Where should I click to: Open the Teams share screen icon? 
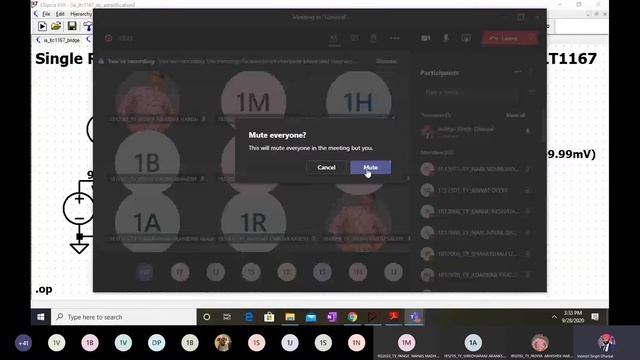[466, 38]
